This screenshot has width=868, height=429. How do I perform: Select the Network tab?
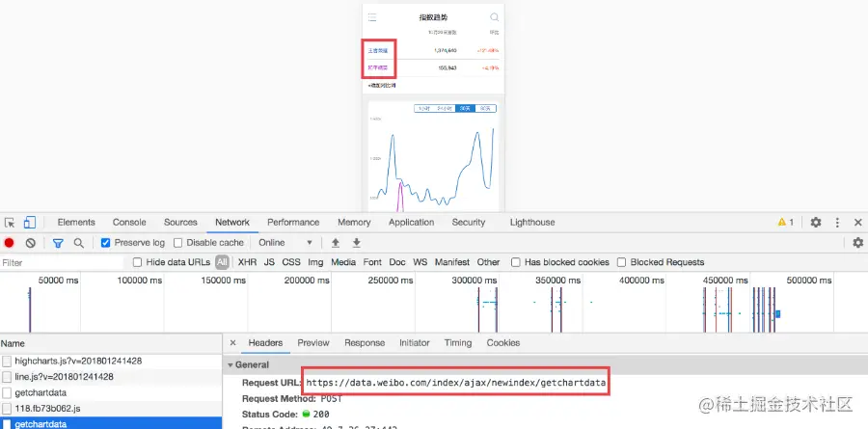point(232,223)
